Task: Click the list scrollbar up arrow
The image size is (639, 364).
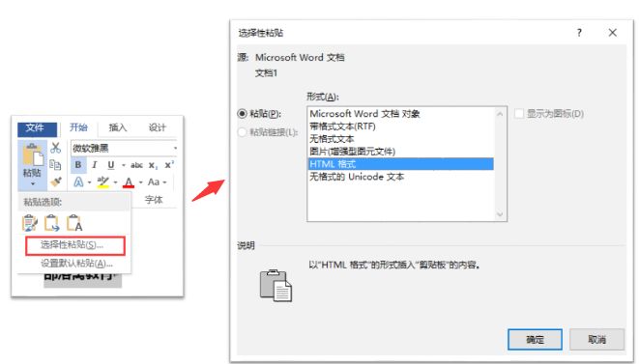Action: pos(500,114)
